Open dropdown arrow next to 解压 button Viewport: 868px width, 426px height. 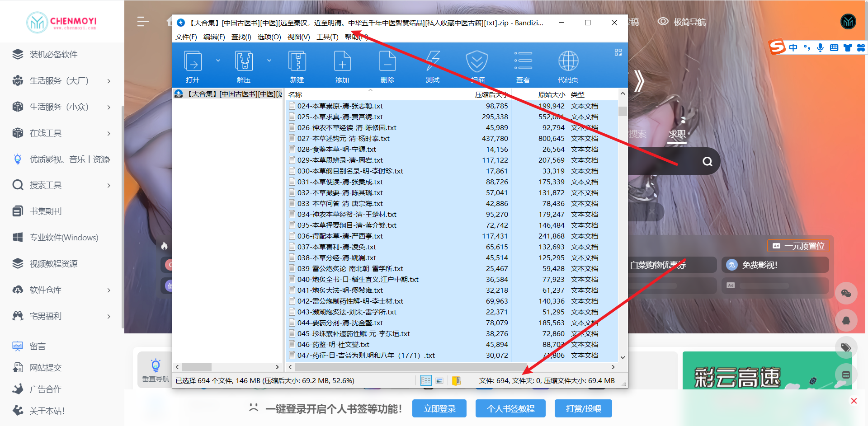pos(269,60)
